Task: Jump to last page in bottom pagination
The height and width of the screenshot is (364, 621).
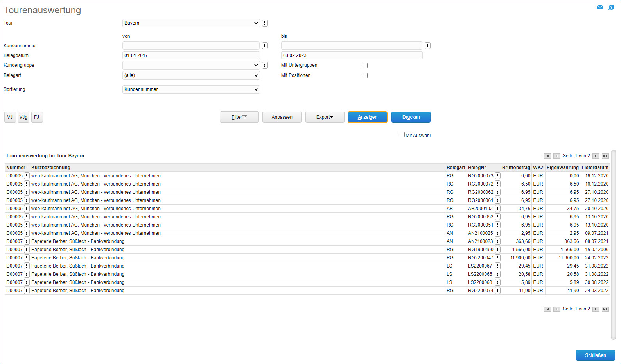Action: [605, 309]
